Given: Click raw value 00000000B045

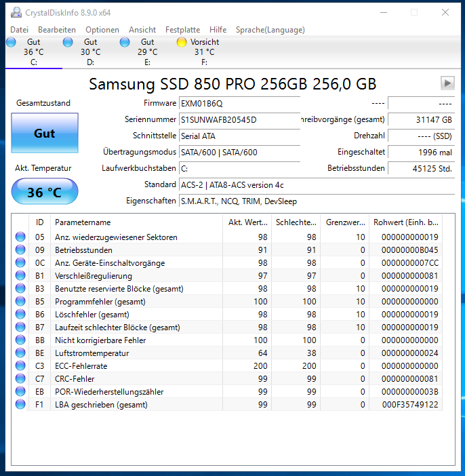Looking at the screenshot, I should coord(410,250).
